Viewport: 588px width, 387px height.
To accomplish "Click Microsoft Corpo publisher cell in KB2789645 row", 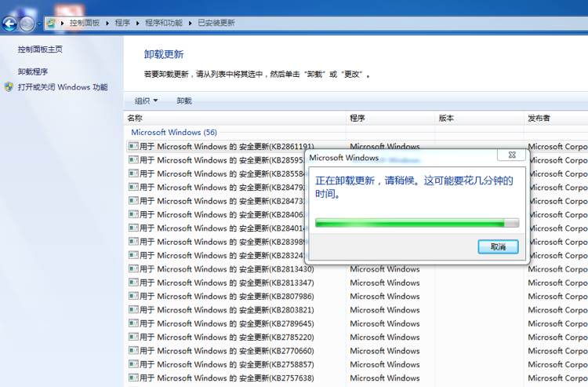I will point(557,323).
